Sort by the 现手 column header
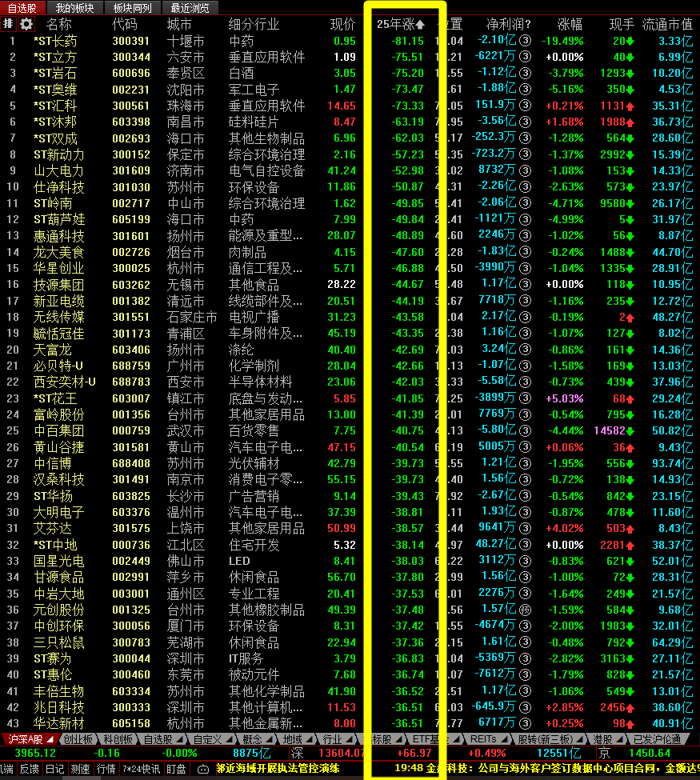Viewport: 700px width, 780px height. (x=622, y=24)
